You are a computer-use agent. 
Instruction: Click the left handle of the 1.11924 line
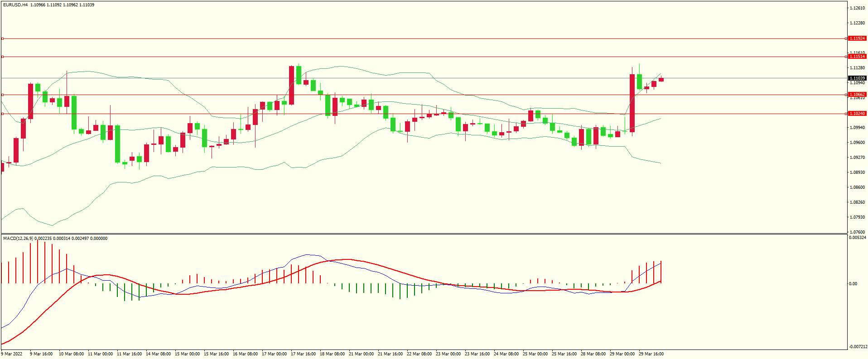tap(2, 38)
